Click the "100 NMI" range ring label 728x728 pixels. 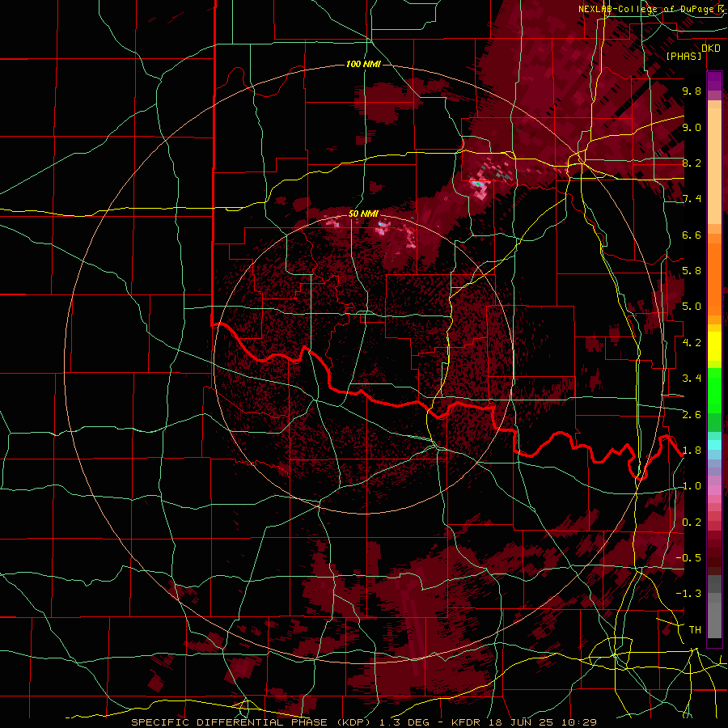(x=363, y=64)
